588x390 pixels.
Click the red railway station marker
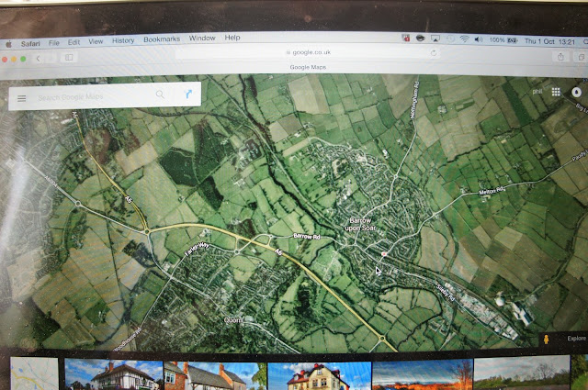(384, 254)
